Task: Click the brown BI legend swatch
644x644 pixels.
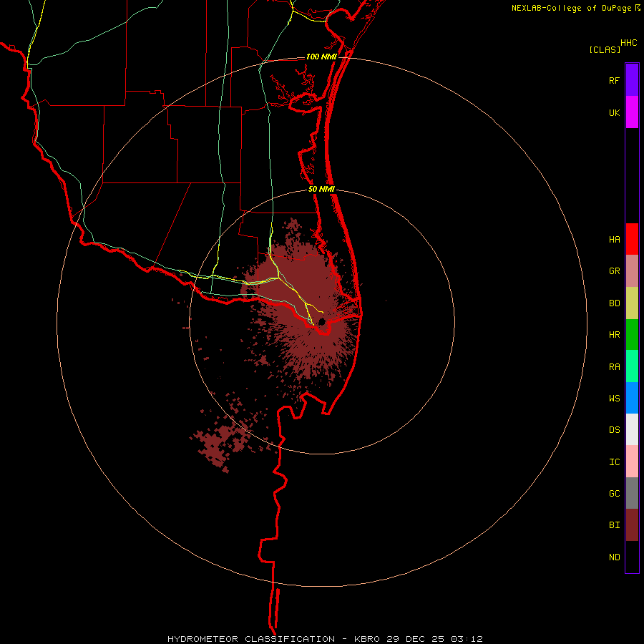Action: click(x=632, y=525)
